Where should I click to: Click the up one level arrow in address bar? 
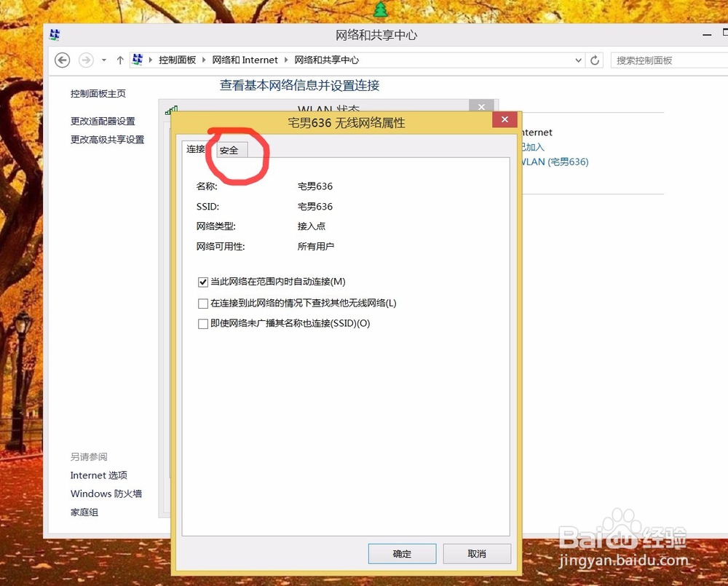(119, 60)
